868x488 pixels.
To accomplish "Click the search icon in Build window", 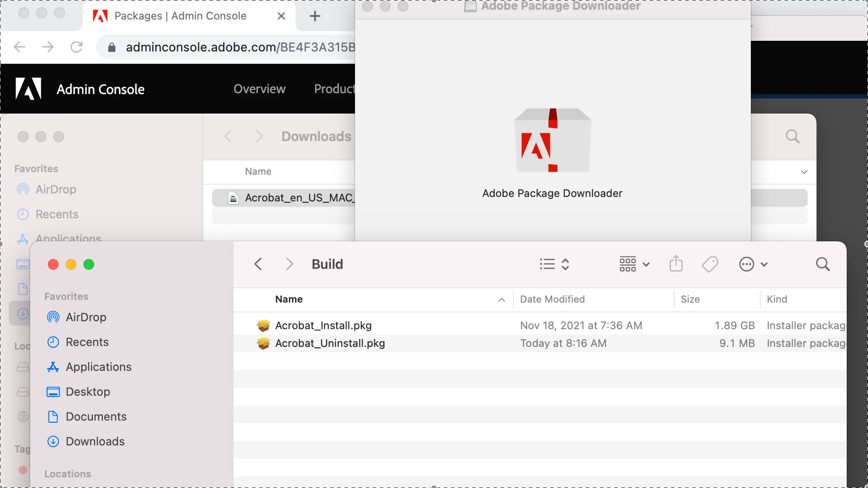I will (823, 264).
